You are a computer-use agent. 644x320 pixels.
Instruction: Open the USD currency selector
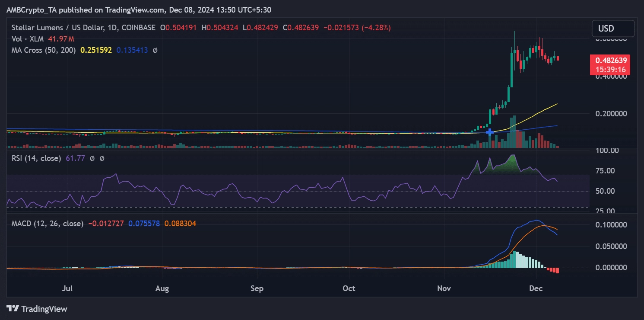613,29
